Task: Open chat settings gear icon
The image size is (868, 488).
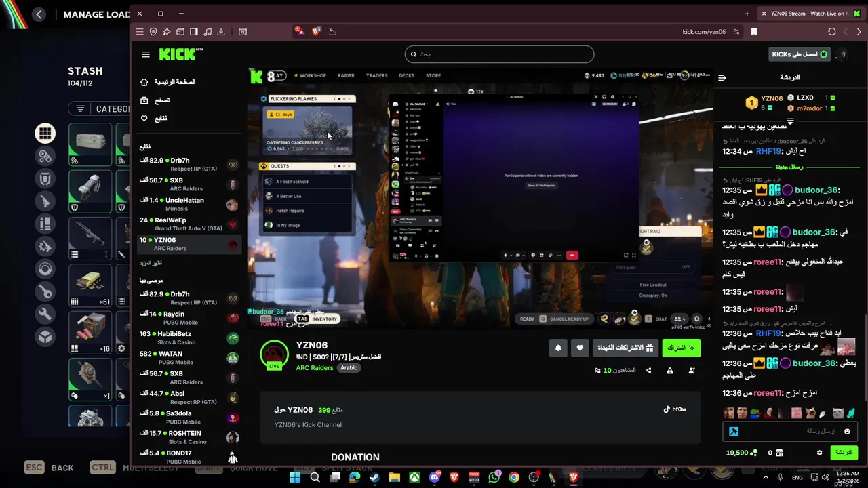Action: (819, 453)
